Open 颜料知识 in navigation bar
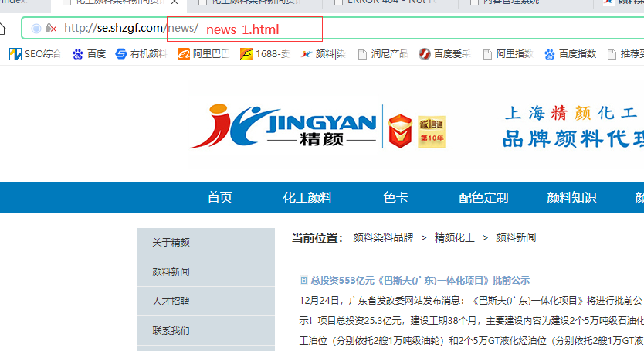Viewport: 644px width, 351px height. (571, 197)
